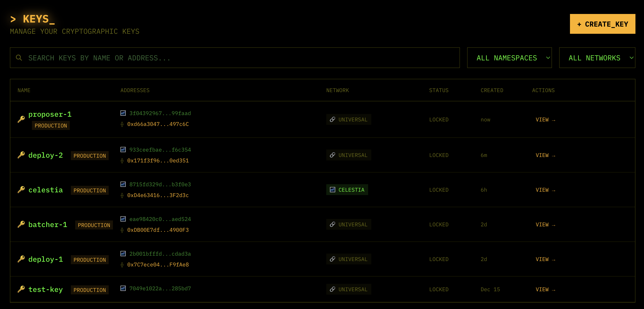Screen dimensions: 644x309
Task: View details for batcher-1 key
Action: point(545,225)
